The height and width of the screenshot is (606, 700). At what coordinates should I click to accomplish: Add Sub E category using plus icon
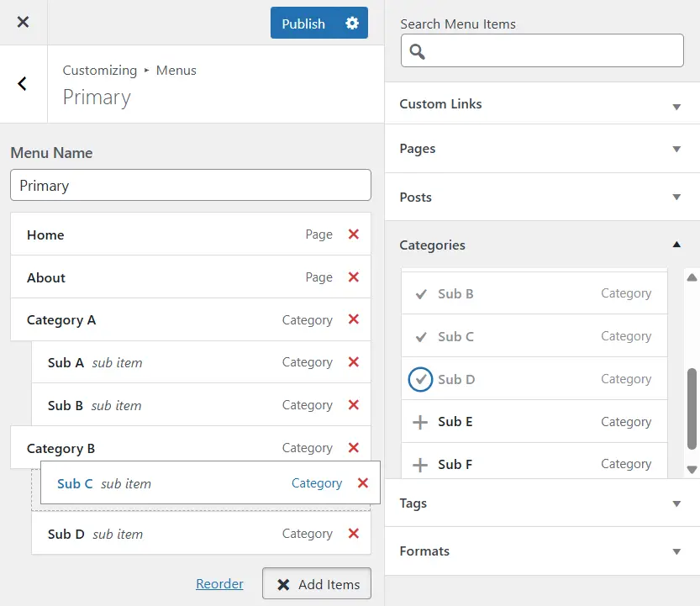[420, 422]
